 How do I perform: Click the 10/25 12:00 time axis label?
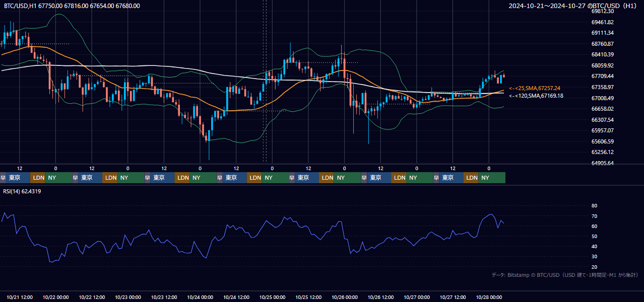(x=308, y=297)
